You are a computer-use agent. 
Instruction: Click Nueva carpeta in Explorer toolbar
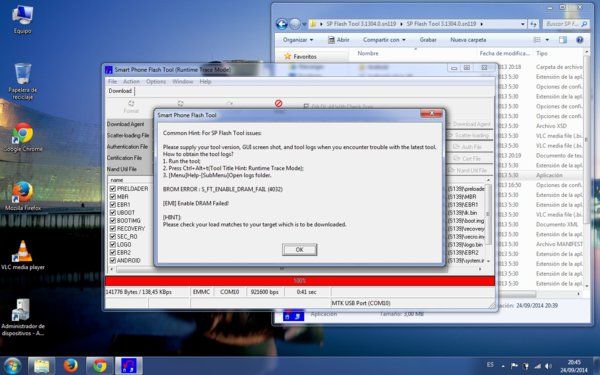[468, 40]
